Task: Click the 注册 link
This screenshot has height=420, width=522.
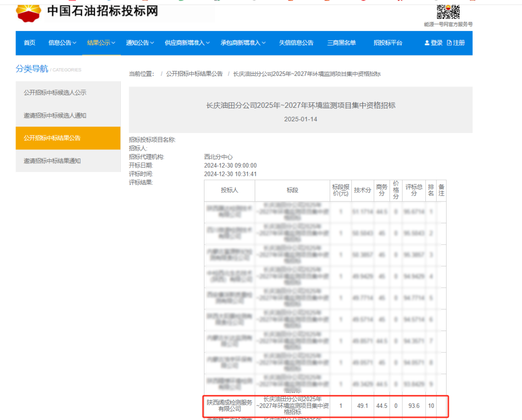Action: click(459, 43)
